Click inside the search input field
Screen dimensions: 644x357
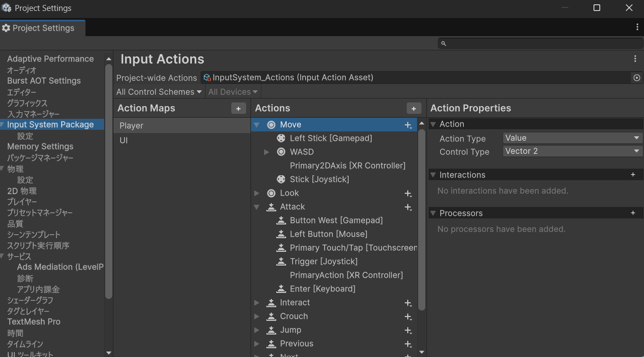(521, 43)
